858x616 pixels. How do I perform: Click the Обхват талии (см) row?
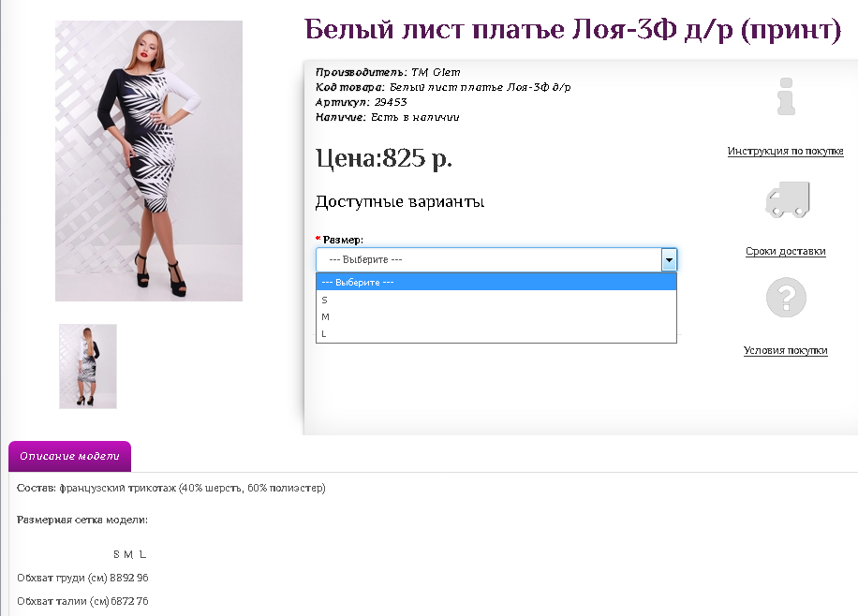click(82, 601)
